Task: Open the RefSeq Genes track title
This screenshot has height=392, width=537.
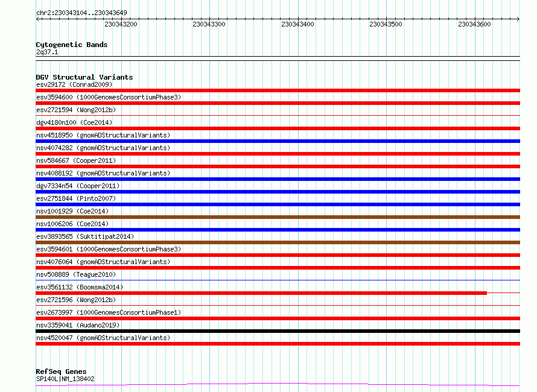Action: [x=61, y=371]
